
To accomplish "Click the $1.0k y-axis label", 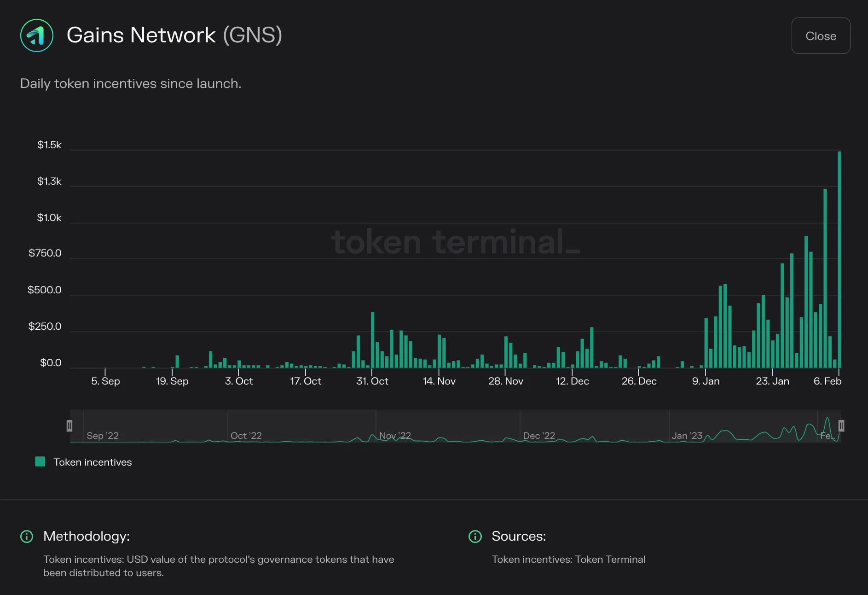I will click(49, 218).
